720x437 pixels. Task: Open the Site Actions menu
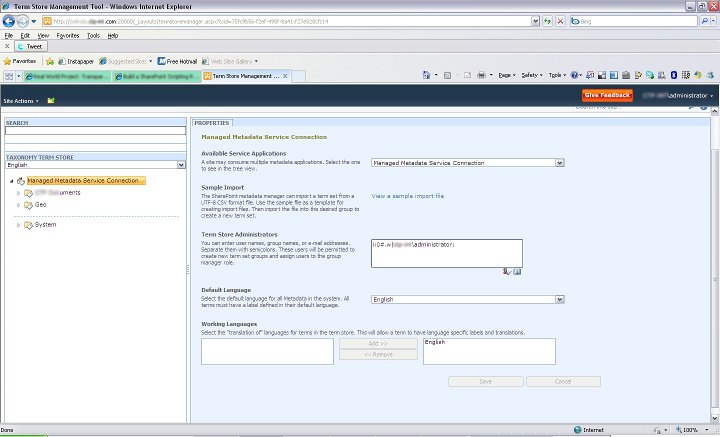21,101
